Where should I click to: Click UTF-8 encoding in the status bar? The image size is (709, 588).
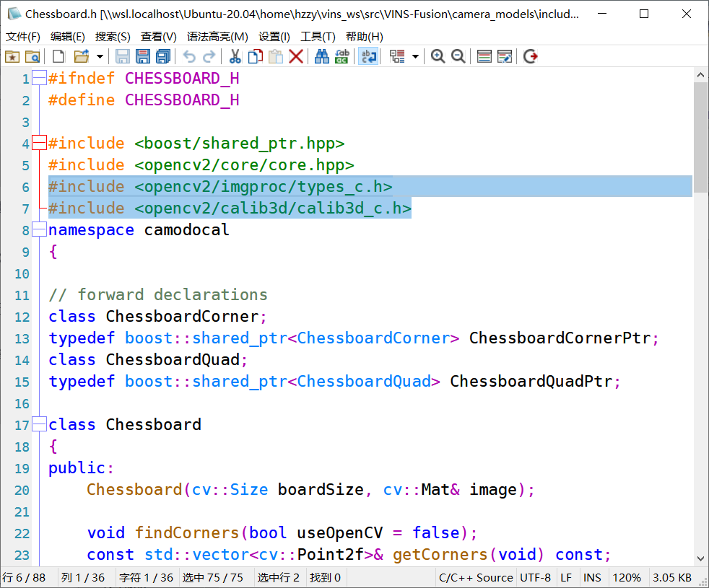(535, 578)
